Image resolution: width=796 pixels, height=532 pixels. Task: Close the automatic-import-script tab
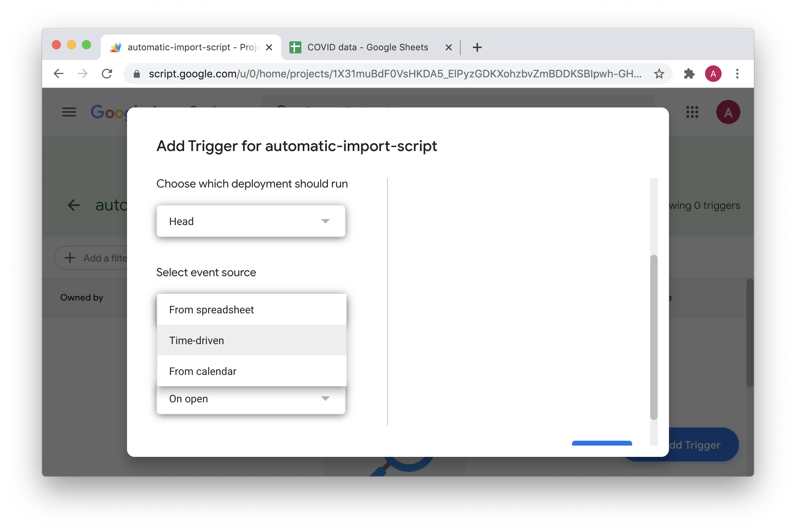point(269,47)
